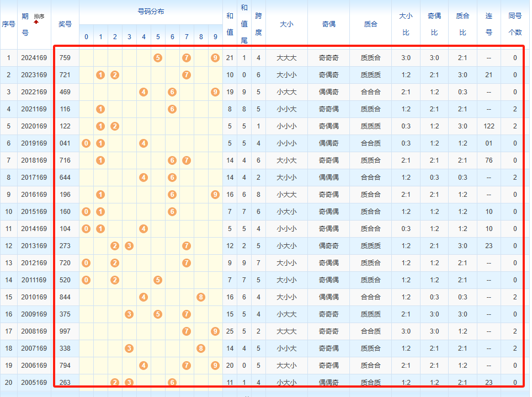This screenshot has height=397, width=532.
Task: Click the 质合 column header
Action: pyautogui.click(x=370, y=24)
